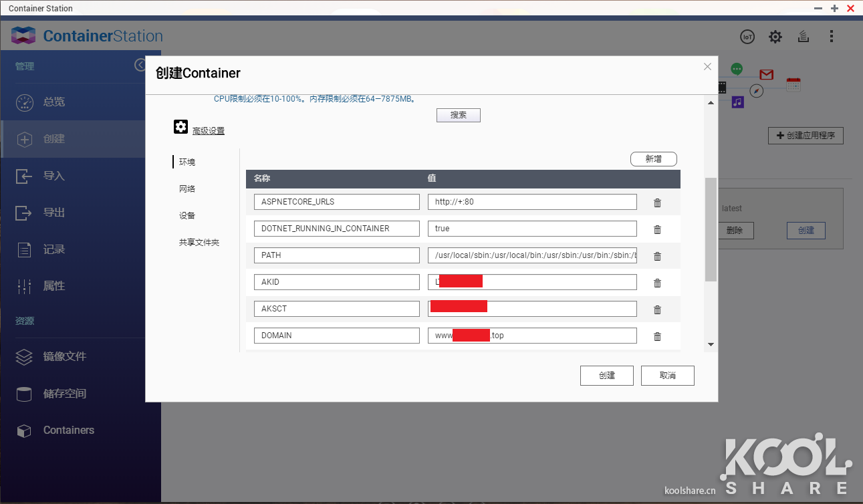This screenshot has width=863, height=504.
Task: Click the scrollbar up arrow in dialog
Action: tap(711, 102)
